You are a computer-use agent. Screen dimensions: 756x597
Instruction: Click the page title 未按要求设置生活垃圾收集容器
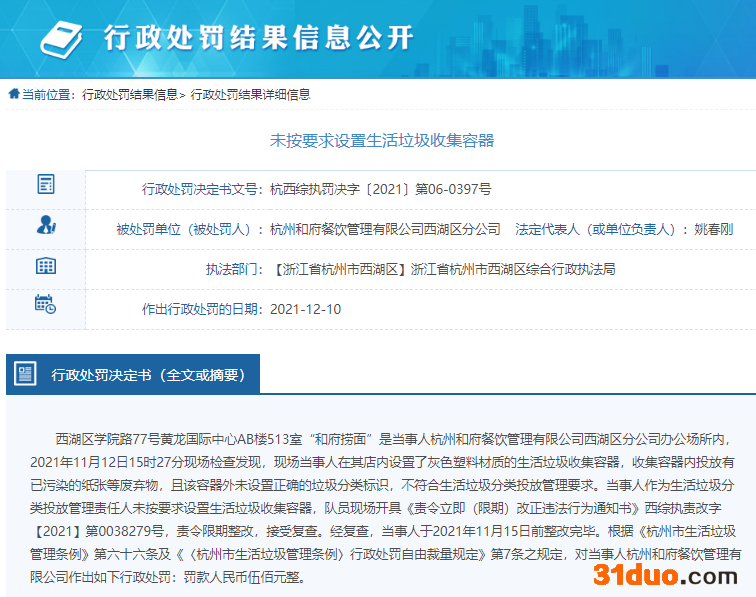(382, 141)
